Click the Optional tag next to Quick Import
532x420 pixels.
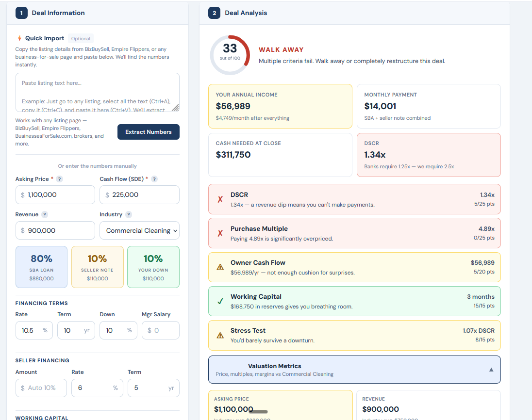[81, 38]
